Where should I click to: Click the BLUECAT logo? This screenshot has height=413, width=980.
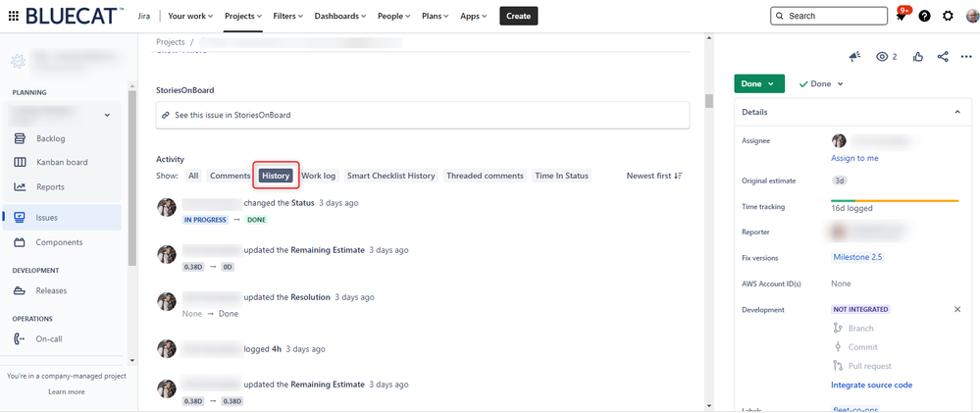pos(75,16)
